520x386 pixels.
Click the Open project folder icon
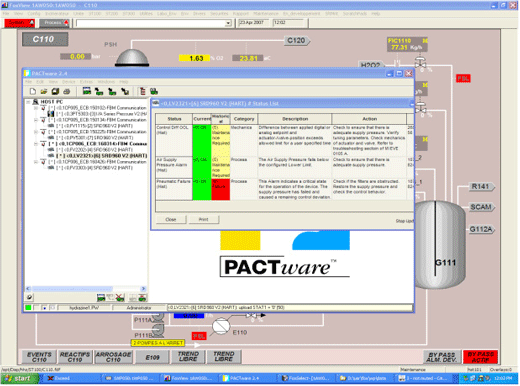(44, 91)
